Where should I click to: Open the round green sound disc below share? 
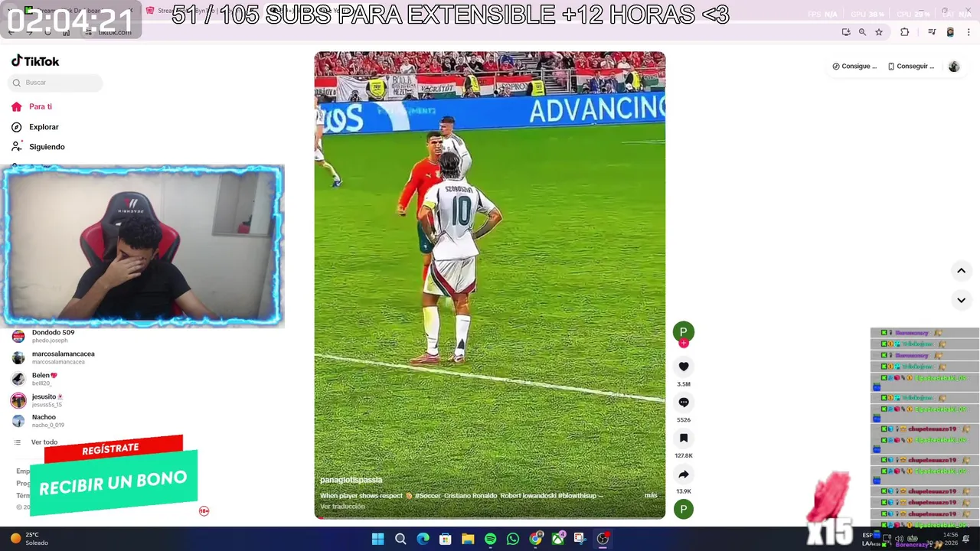click(684, 509)
